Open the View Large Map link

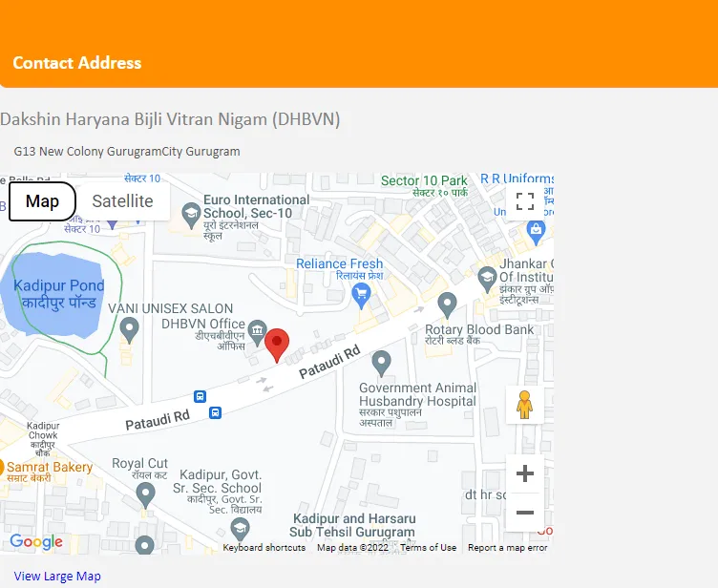[x=57, y=577]
